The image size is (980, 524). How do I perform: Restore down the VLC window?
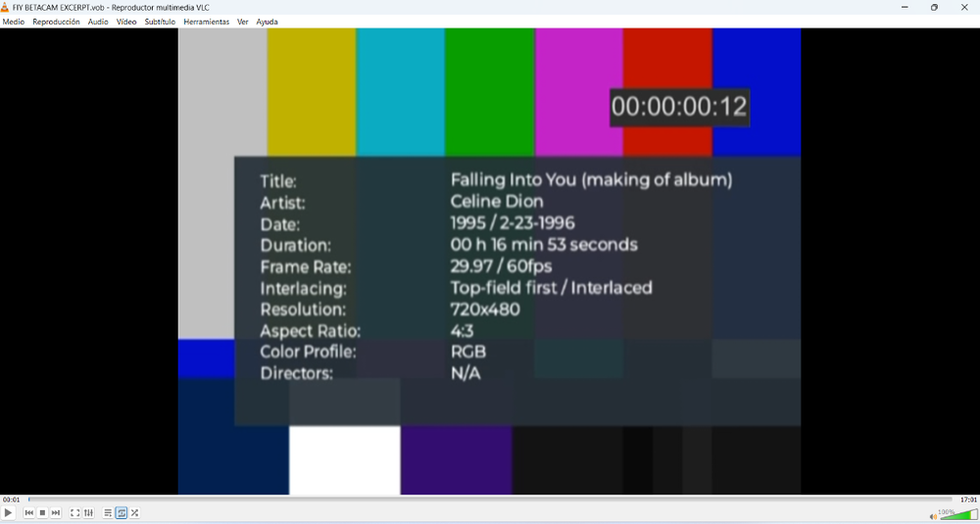click(934, 8)
